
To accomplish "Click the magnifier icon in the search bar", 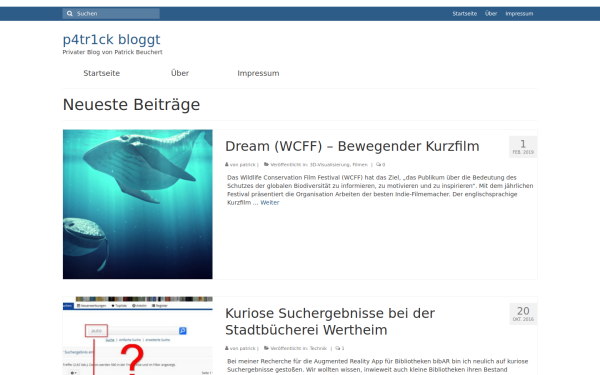I will click(70, 14).
